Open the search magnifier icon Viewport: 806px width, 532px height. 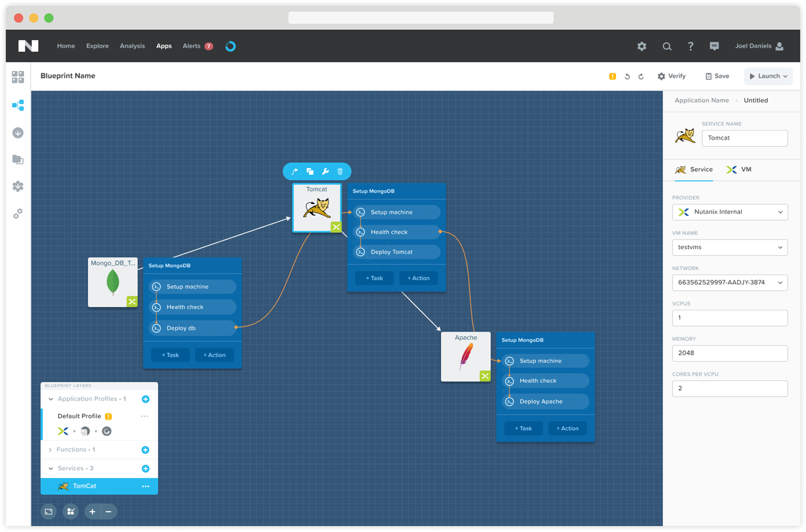pos(667,46)
